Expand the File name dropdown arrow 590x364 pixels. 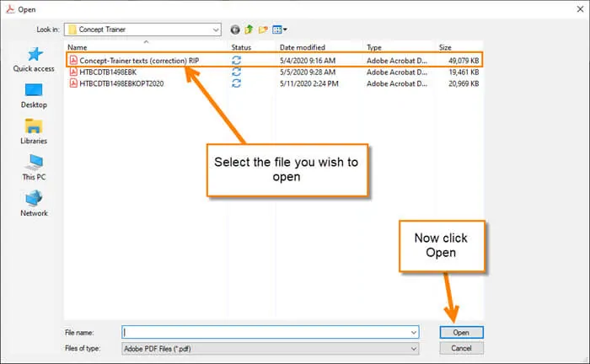(x=414, y=333)
